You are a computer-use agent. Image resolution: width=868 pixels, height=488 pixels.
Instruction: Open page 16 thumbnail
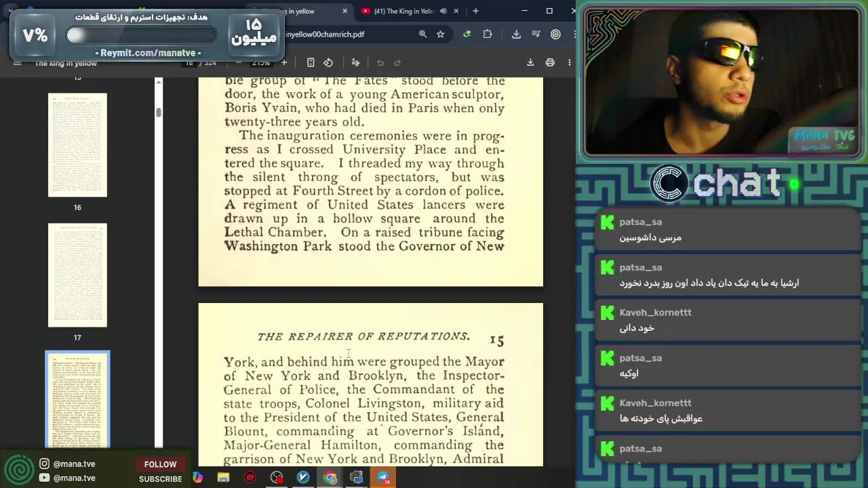pyautogui.click(x=77, y=145)
